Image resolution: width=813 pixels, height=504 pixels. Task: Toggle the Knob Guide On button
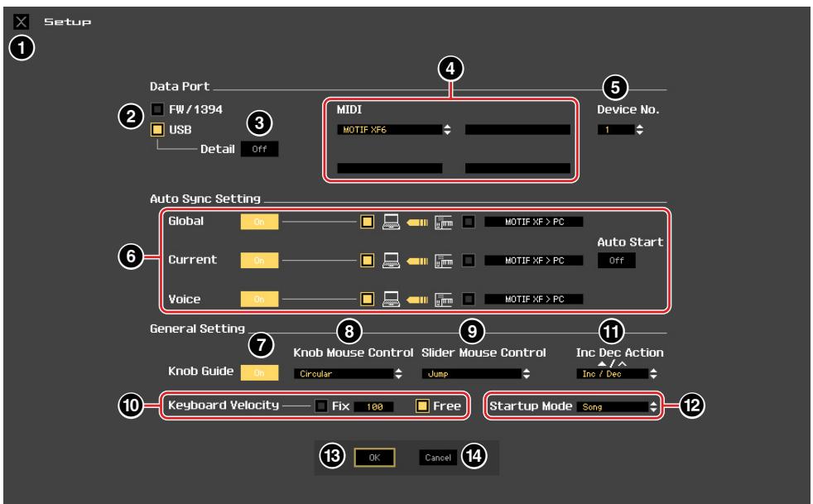(x=259, y=372)
